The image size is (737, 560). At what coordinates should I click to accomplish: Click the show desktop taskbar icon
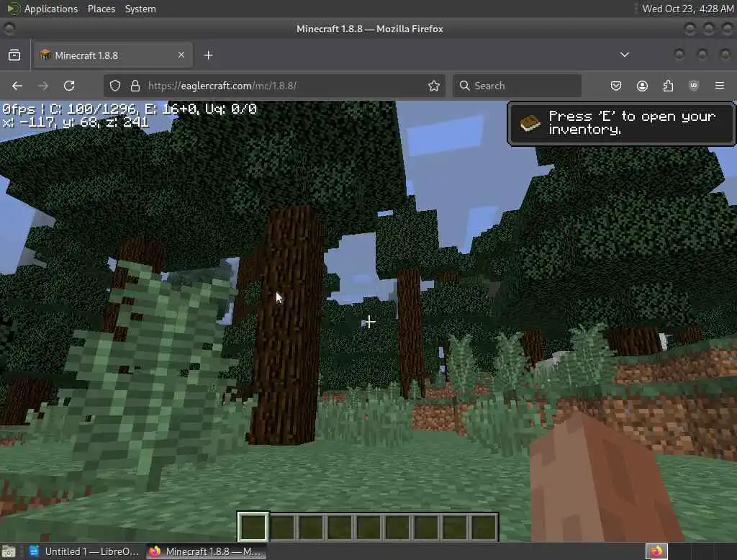(x=9, y=551)
